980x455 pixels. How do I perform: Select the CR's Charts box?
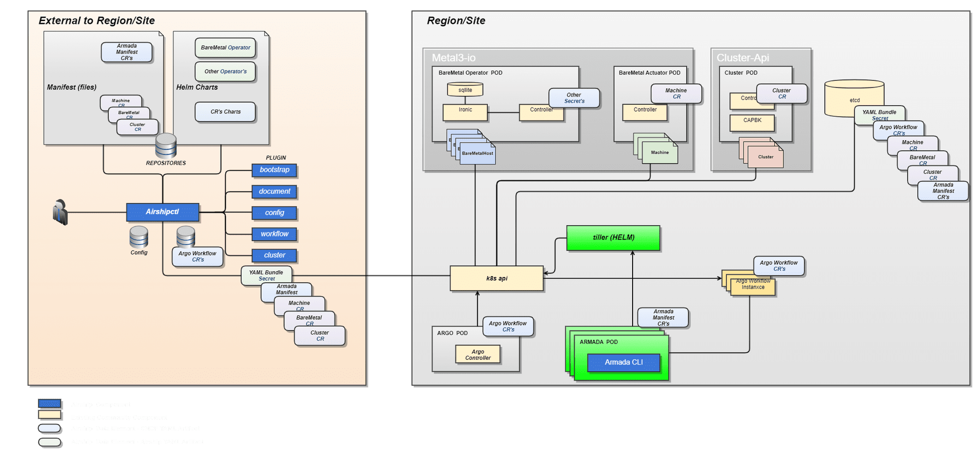[225, 111]
